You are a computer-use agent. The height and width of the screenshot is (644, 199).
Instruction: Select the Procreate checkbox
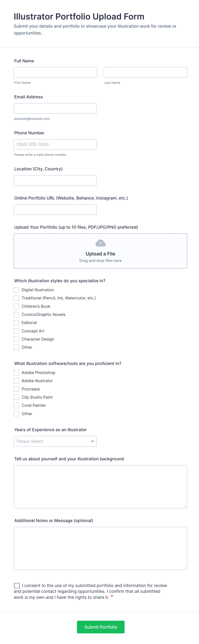16,389
